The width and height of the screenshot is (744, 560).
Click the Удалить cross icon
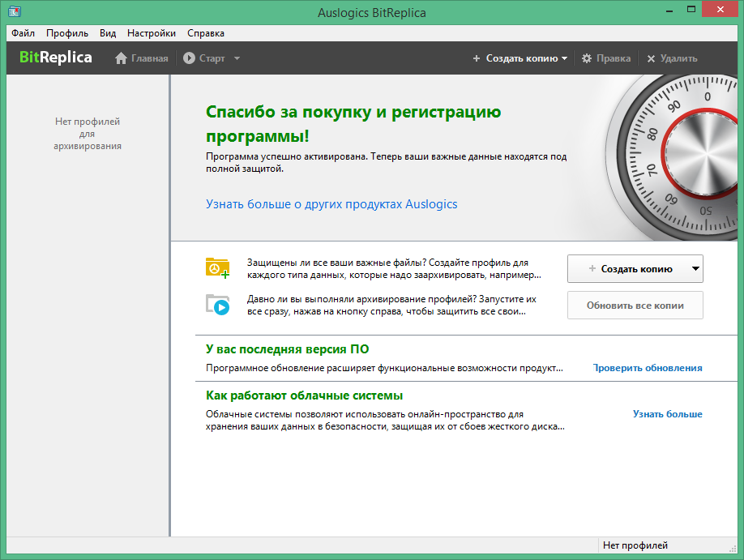click(651, 58)
